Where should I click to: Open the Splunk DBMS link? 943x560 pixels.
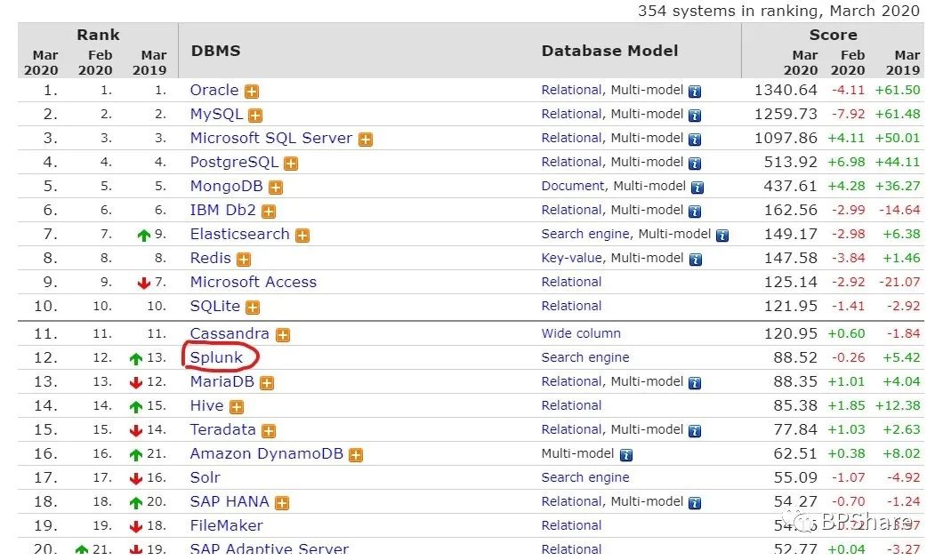(x=216, y=357)
